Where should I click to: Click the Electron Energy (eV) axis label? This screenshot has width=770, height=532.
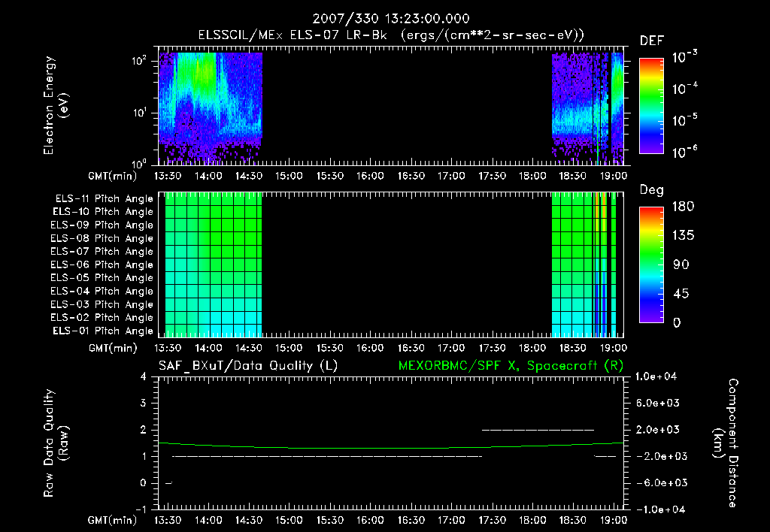coord(56,105)
